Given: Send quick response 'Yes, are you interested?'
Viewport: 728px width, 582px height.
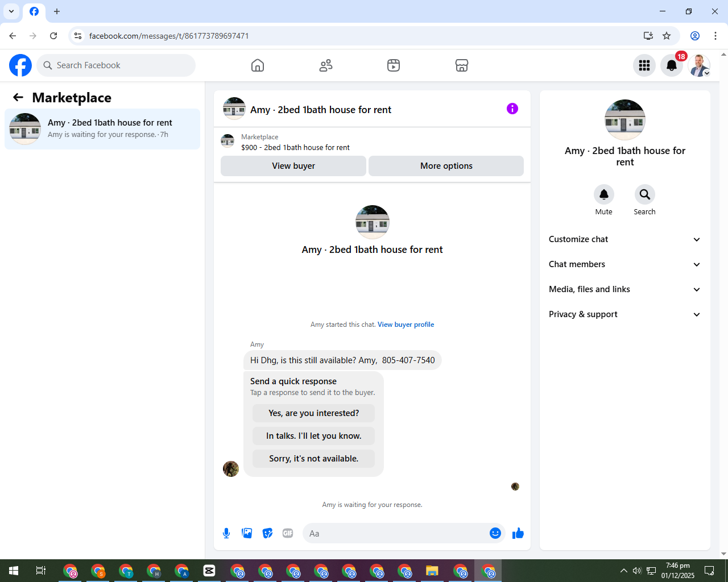Looking at the screenshot, I should (314, 413).
